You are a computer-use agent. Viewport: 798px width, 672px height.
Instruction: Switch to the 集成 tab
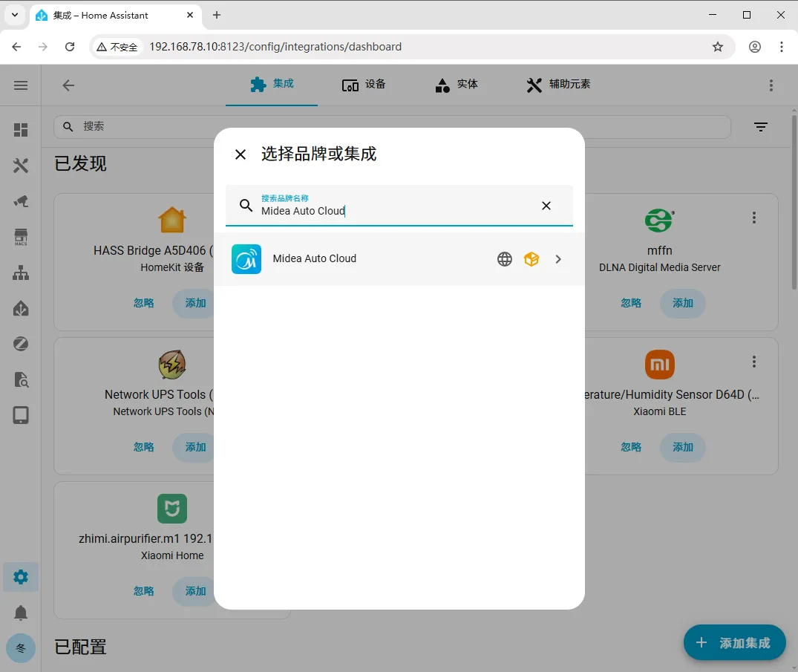(x=272, y=85)
